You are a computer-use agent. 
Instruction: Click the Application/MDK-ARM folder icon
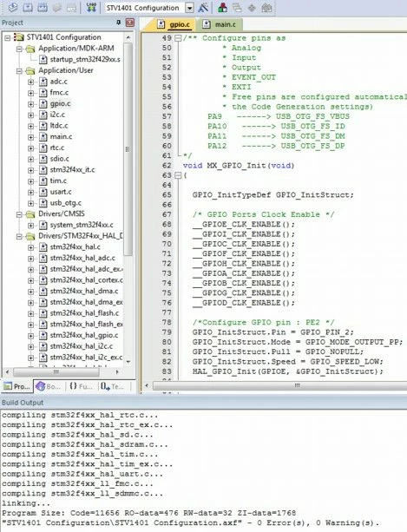(x=30, y=49)
